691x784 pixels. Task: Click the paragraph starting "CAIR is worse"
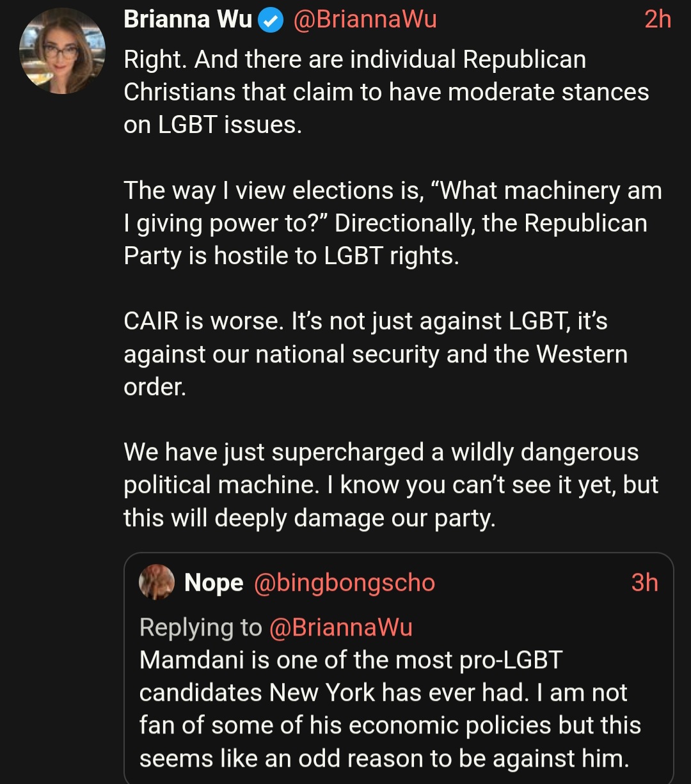pyautogui.click(x=375, y=354)
